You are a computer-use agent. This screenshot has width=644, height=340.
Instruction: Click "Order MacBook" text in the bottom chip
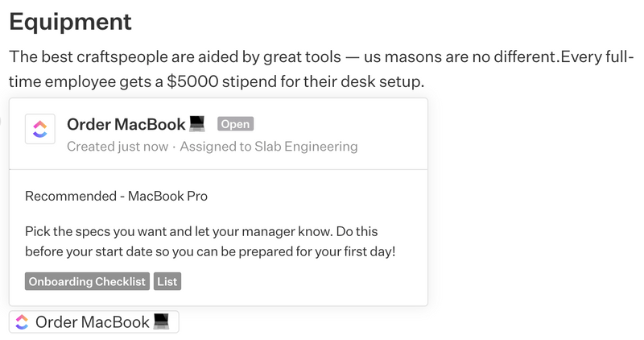93,322
